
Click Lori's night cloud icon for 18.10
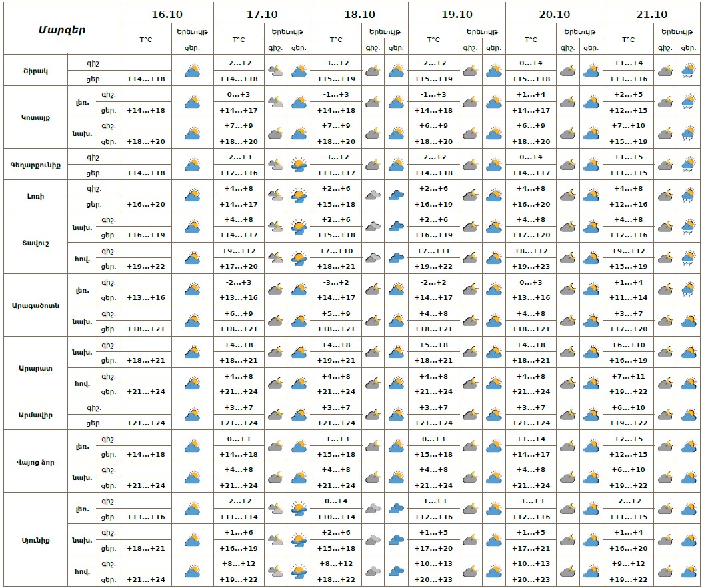tap(373, 196)
